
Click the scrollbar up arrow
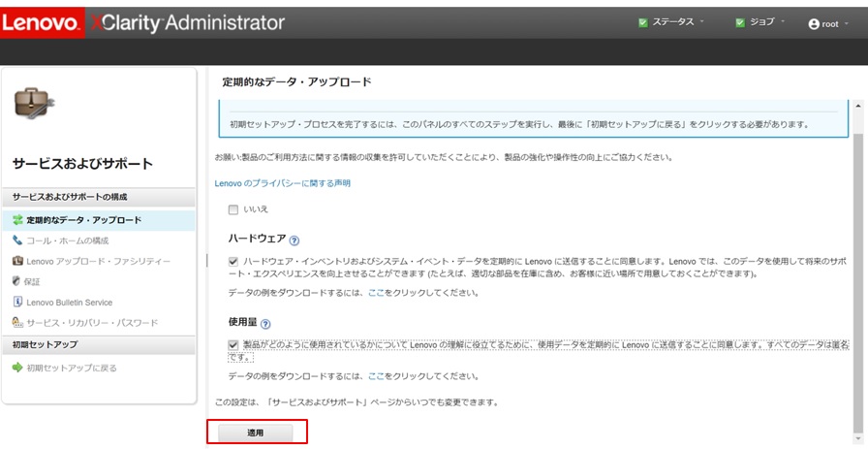point(858,106)
